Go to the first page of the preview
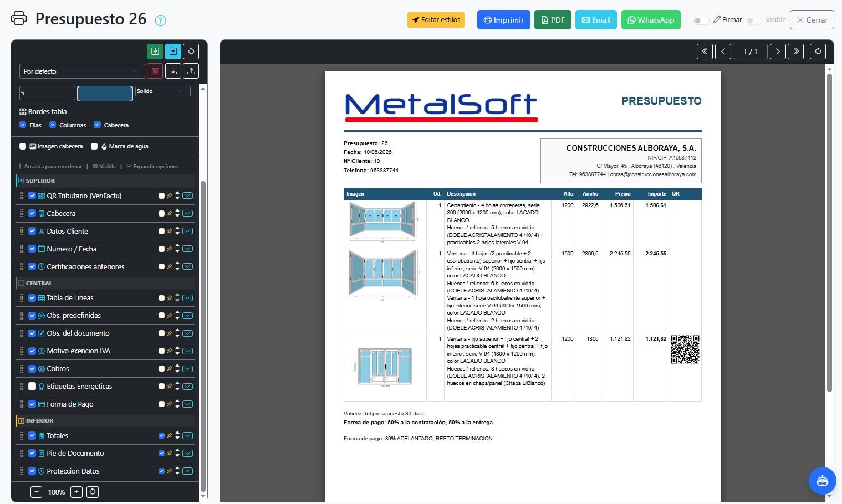The height and width of the screenshot is (504, 842). click(705, 52)
